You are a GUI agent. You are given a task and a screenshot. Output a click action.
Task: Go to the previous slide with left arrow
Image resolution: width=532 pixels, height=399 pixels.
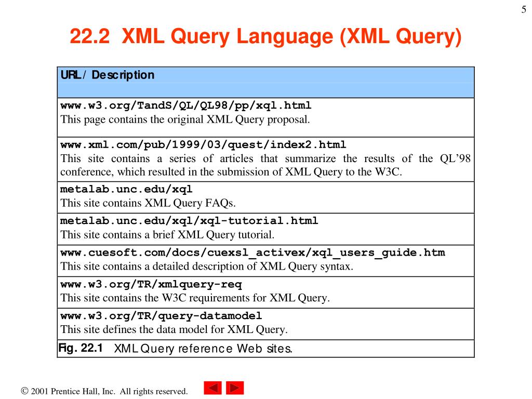[212, 388]
